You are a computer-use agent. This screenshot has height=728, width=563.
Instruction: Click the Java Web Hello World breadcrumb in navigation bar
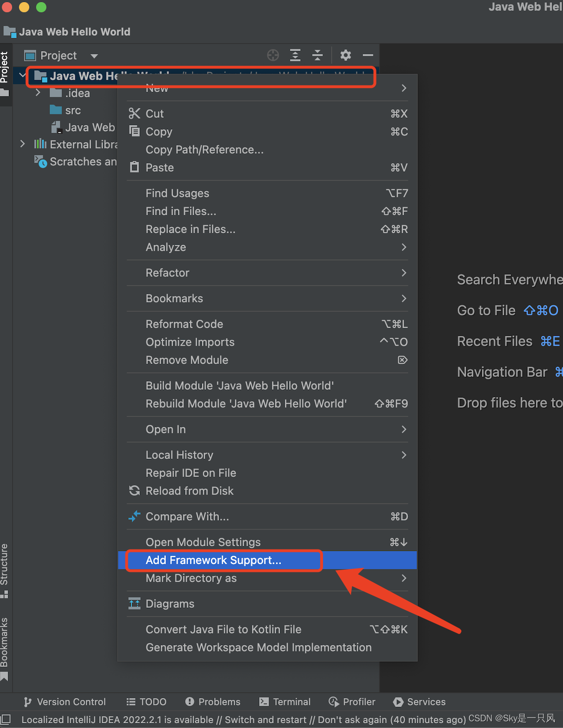[x=67, y=32]
